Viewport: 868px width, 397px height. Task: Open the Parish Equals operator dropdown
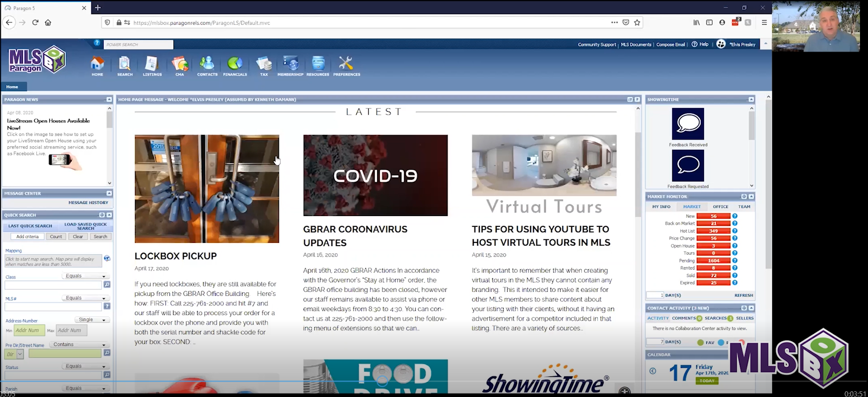[85, 388]
